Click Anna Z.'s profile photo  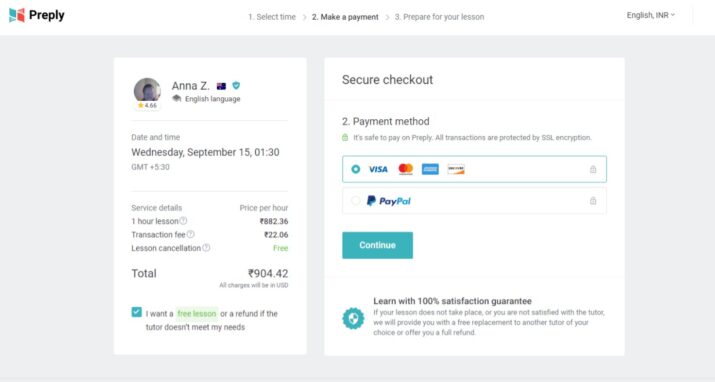coord(147,90)
